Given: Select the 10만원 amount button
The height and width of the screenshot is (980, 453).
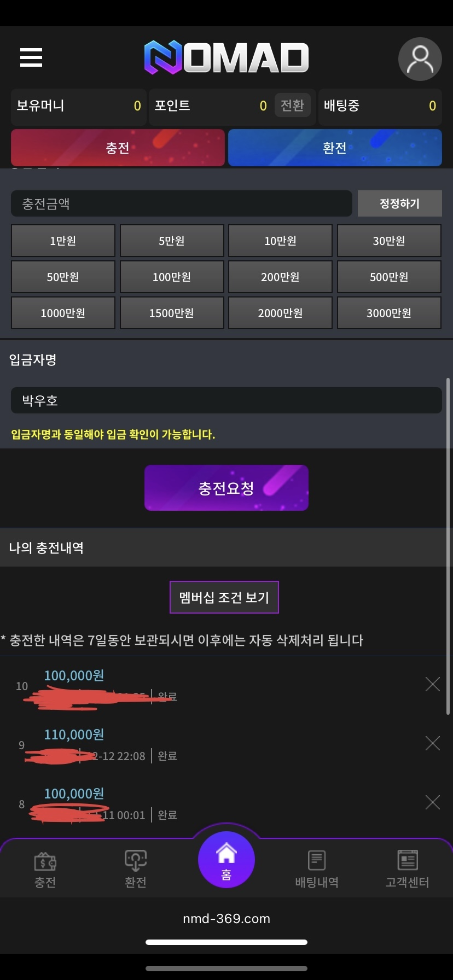Looking at the screenshot, I should point(280,241).
